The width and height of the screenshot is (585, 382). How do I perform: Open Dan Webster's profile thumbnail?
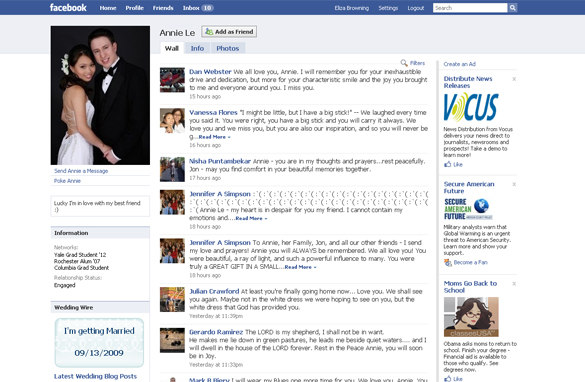point(172,80)
